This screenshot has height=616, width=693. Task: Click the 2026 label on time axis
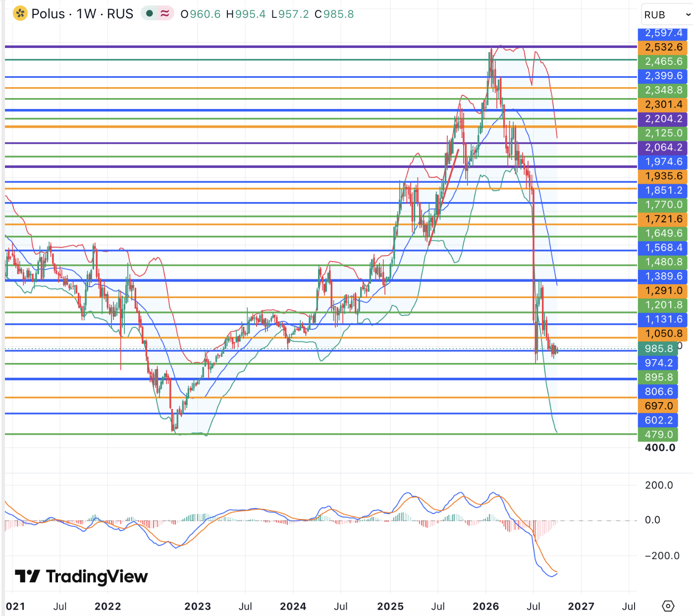click(486, 607)
